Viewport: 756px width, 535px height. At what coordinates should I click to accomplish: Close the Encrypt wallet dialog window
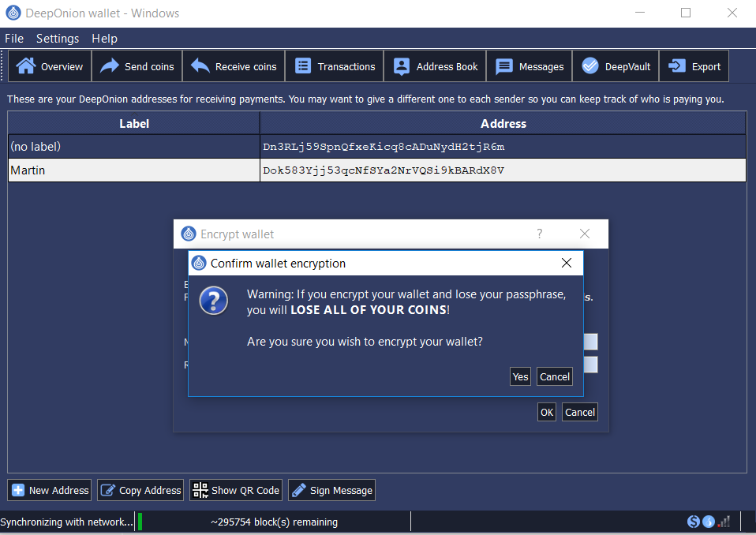(x=584, y=234)
